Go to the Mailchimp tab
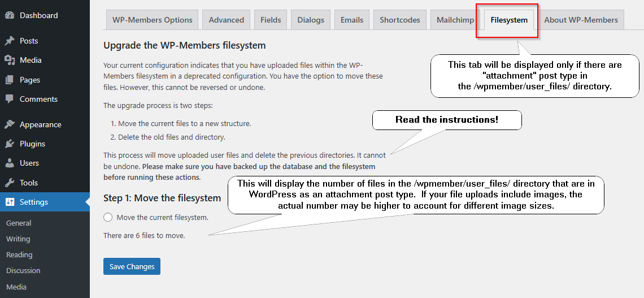 tap(455, 20)
